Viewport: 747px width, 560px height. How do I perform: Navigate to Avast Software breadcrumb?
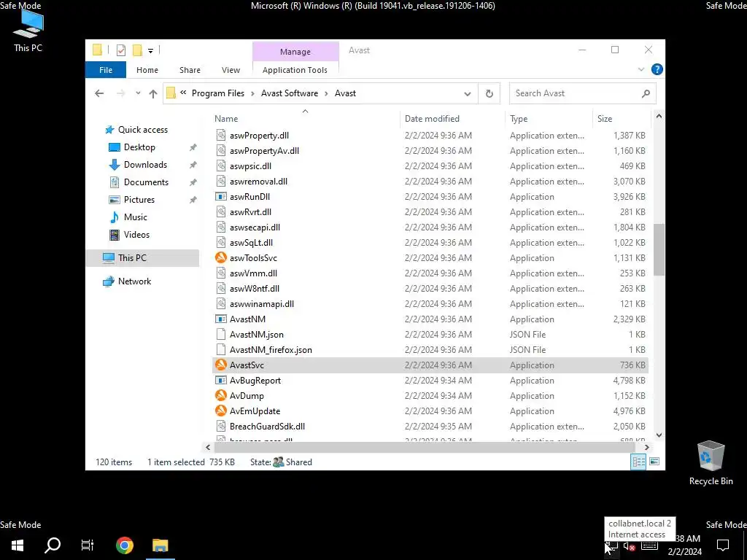pos(289,93)
